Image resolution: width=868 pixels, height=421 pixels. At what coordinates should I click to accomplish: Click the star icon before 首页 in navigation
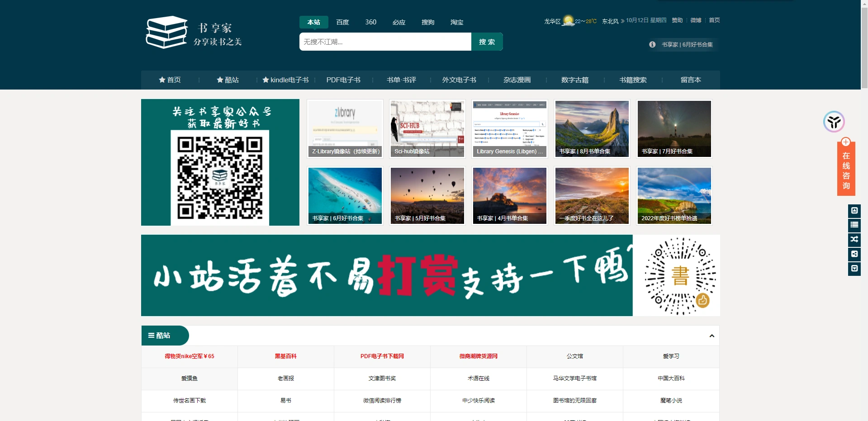pos(162,80)
